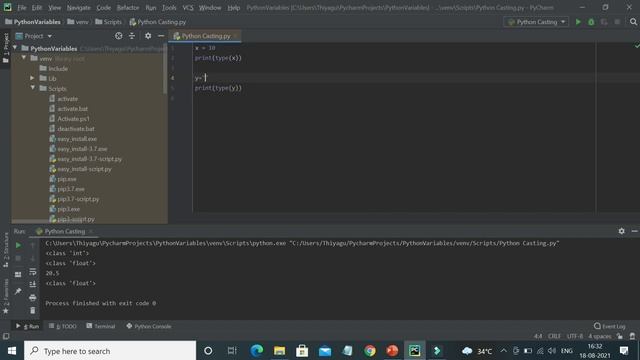Pin the Run tab
The height and width of the screenshot is (360, 640).
click(18, 291)
